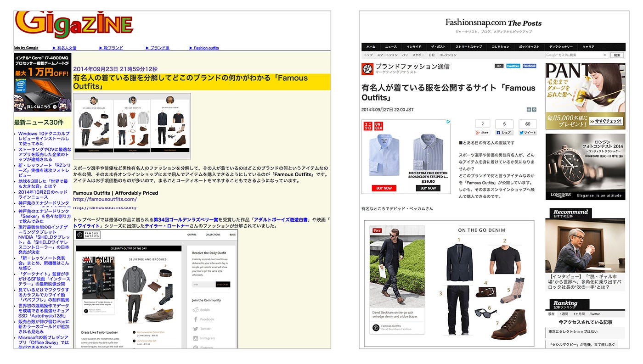This screenshot has width=643, height=364.
Task: Click the HP badge beside the author name
Action: click(499, 66)
